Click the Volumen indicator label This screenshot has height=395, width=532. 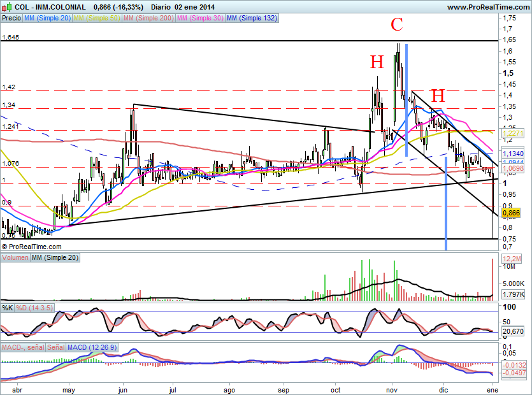coord(15,257)
